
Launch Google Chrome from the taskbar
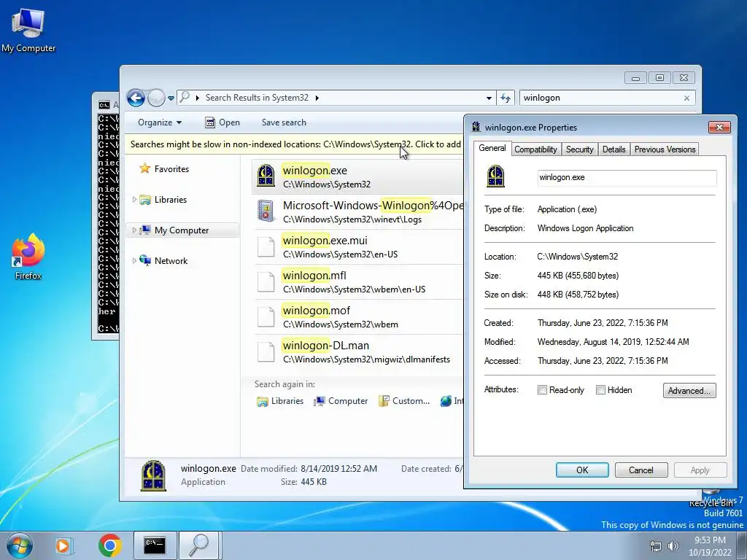point(110,545)
